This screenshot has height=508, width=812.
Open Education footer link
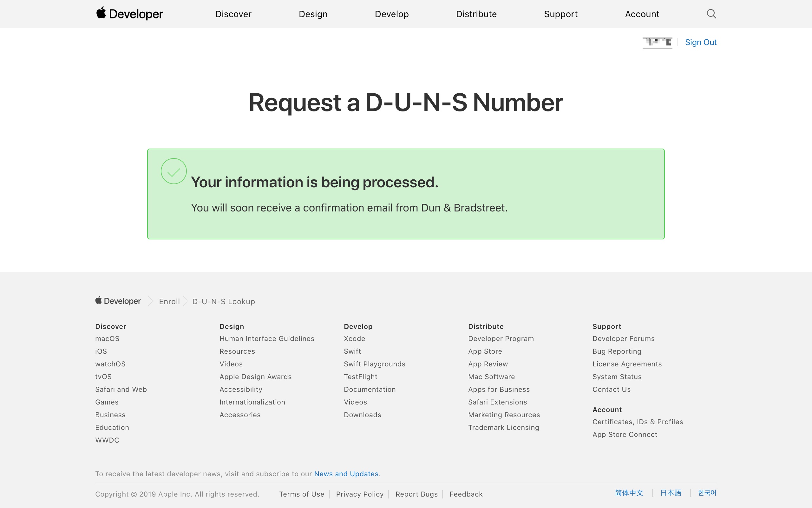(112, 428)
